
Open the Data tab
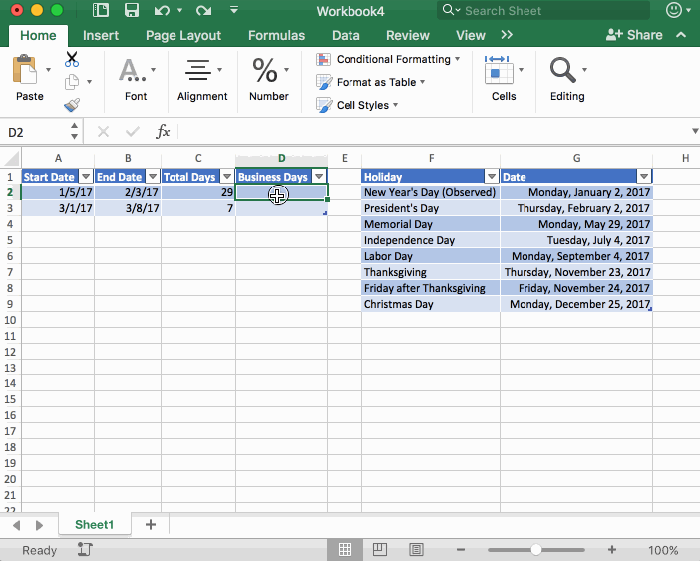346,35
